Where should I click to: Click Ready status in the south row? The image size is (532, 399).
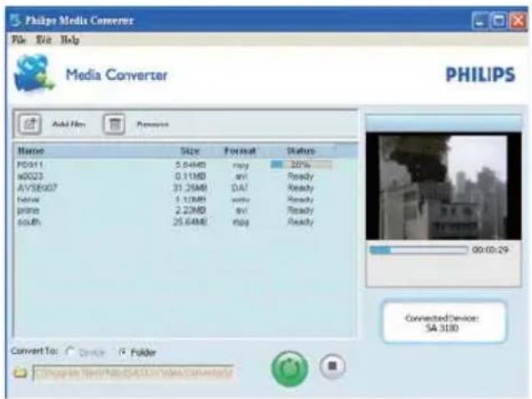(301, 222)
